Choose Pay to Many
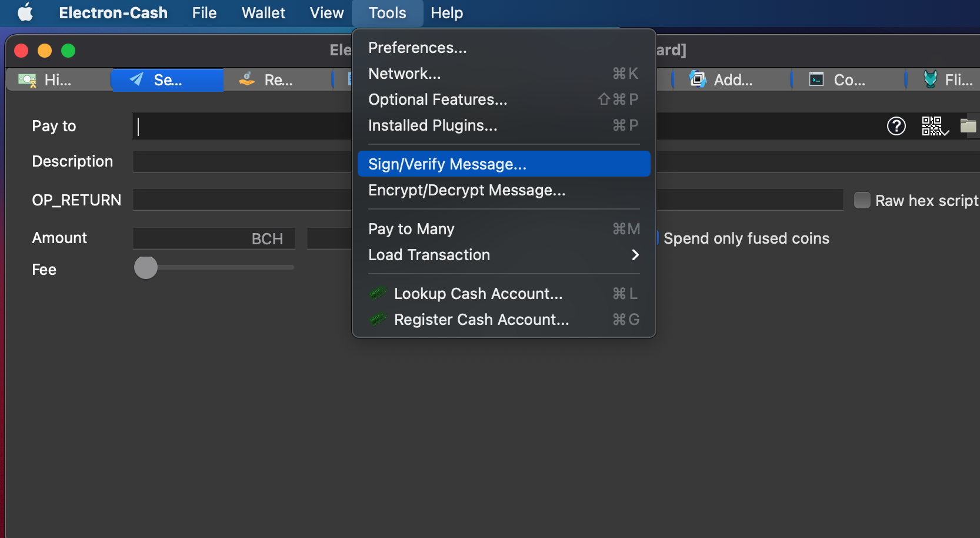This screenshot has height=538, width=980. (x=504, y=229)
